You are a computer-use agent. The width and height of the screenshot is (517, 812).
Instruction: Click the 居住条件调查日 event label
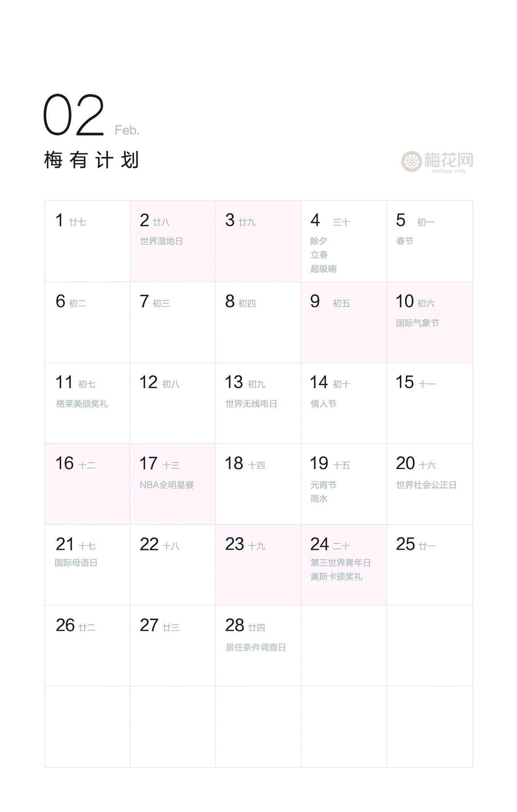[255, 647]
